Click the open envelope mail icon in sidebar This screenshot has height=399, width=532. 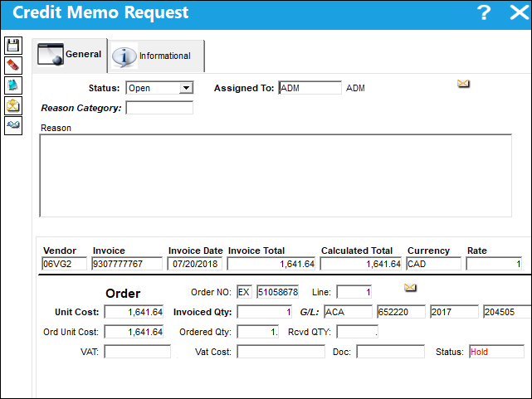click(13, 105)
